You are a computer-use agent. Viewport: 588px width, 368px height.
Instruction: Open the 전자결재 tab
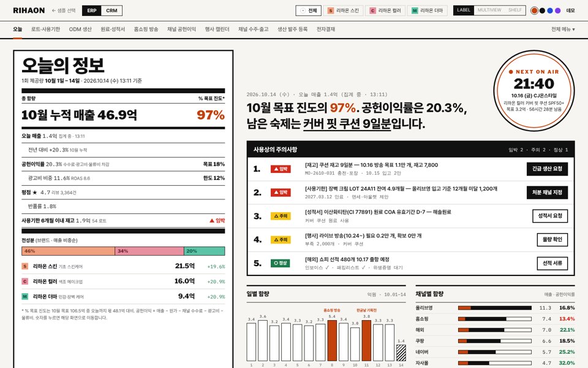tap(326, 29)
